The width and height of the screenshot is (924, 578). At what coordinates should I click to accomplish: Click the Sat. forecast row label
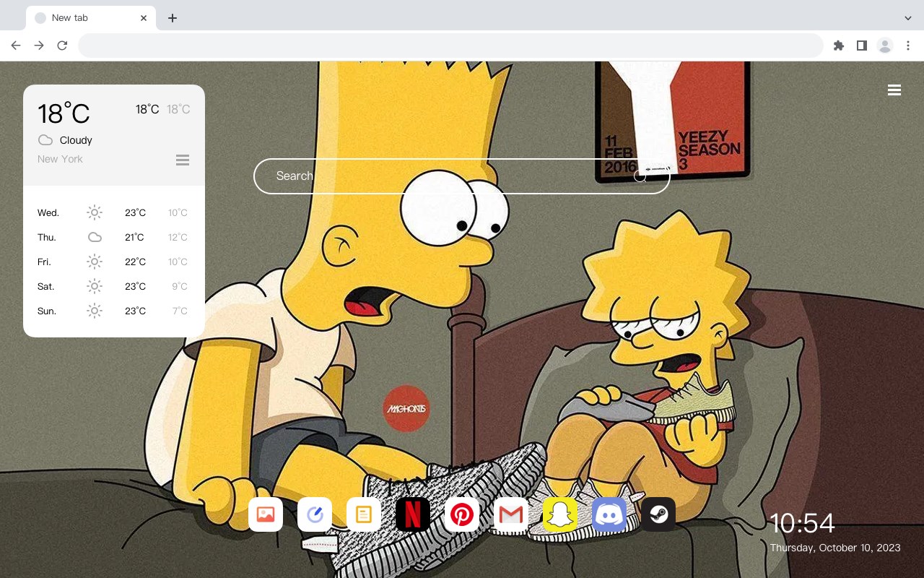click(x=46, y=286)
